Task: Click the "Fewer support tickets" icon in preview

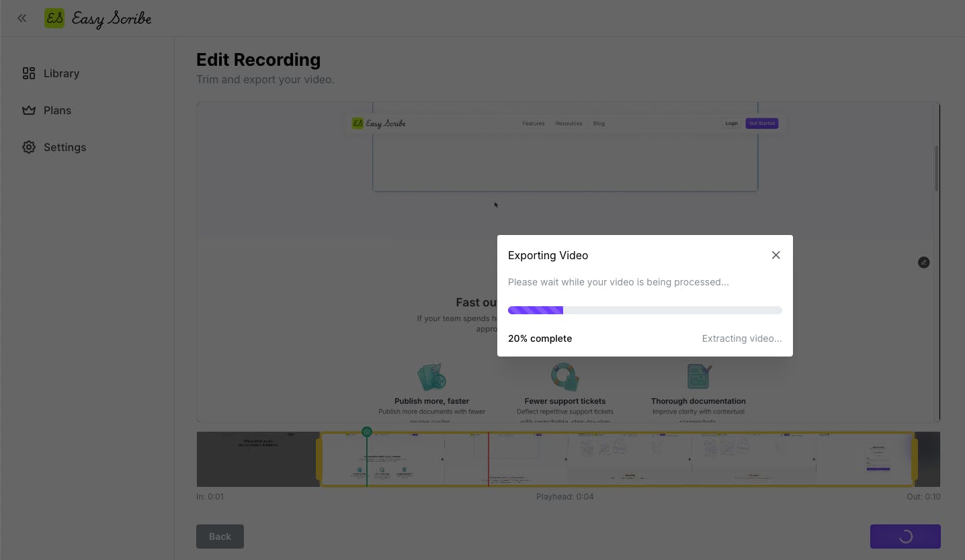Action: tap(565, 377)
